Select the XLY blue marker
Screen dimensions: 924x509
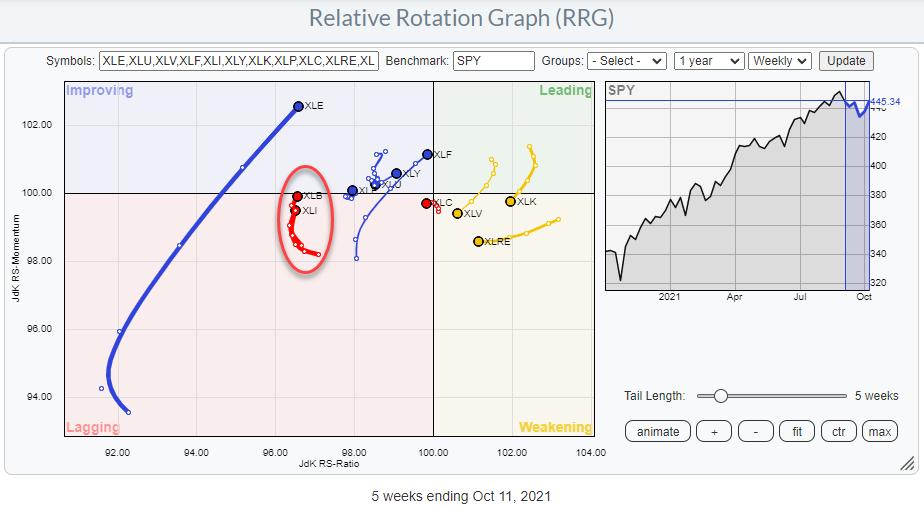point(396,174)
